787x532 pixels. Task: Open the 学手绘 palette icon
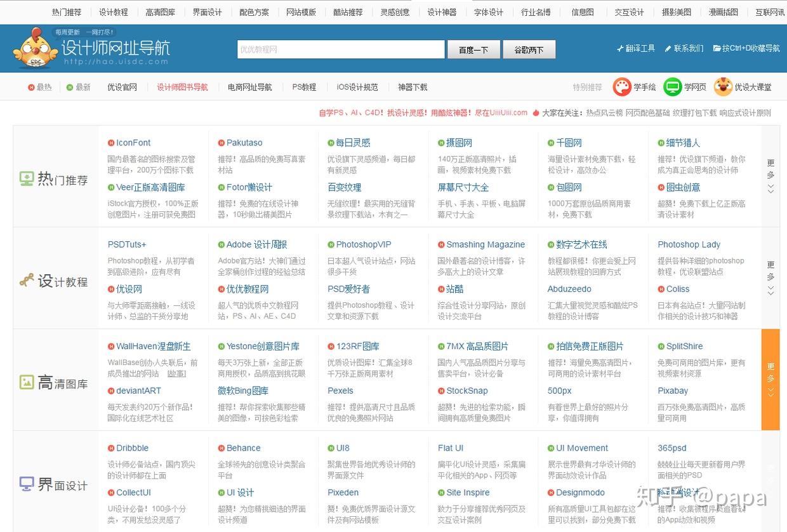coord(622,87)
